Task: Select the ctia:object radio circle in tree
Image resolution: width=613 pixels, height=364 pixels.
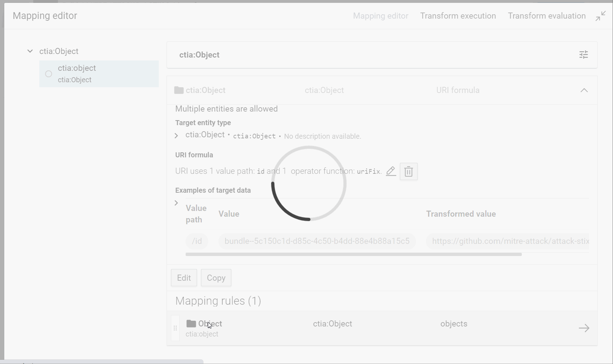Action: tap(49, 74)
